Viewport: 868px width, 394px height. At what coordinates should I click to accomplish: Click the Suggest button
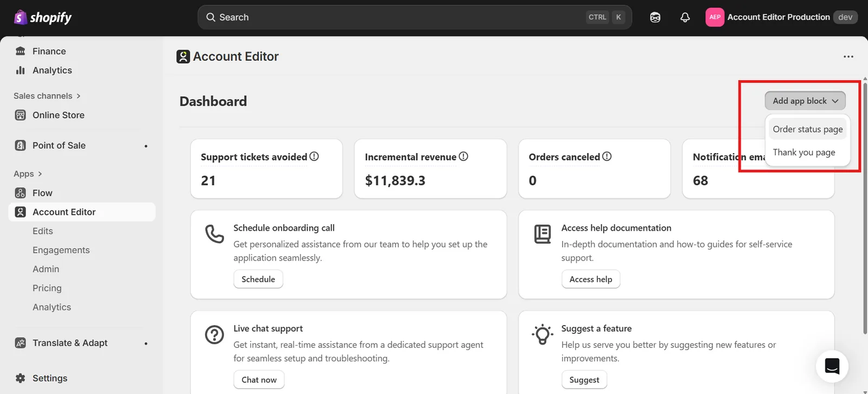click(584, 380)
